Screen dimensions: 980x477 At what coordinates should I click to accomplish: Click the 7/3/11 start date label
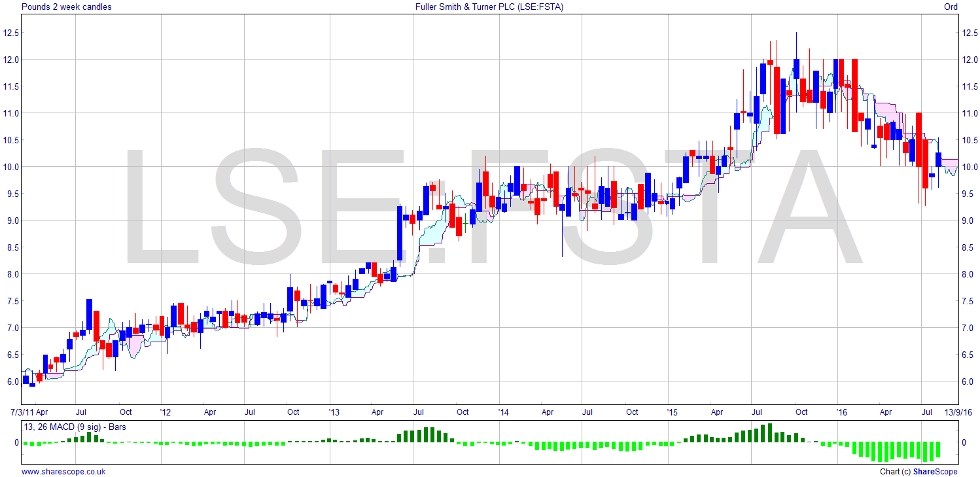click(x=18, y=412)
